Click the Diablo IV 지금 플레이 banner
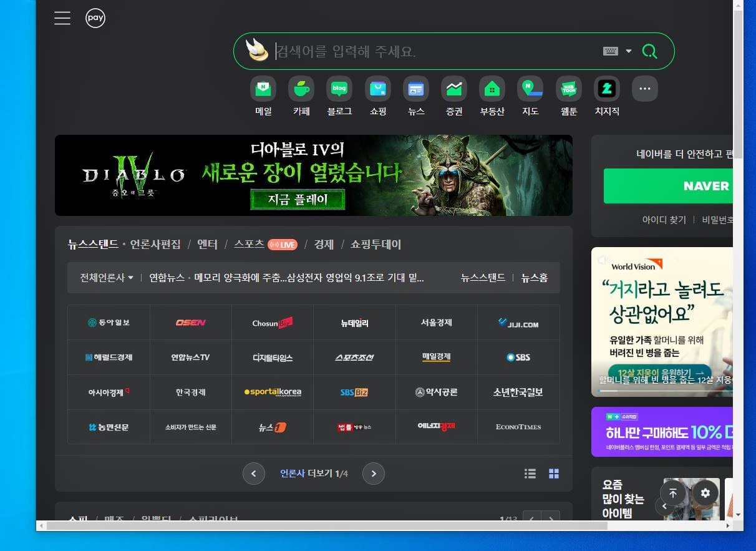 tap(314, 175)
